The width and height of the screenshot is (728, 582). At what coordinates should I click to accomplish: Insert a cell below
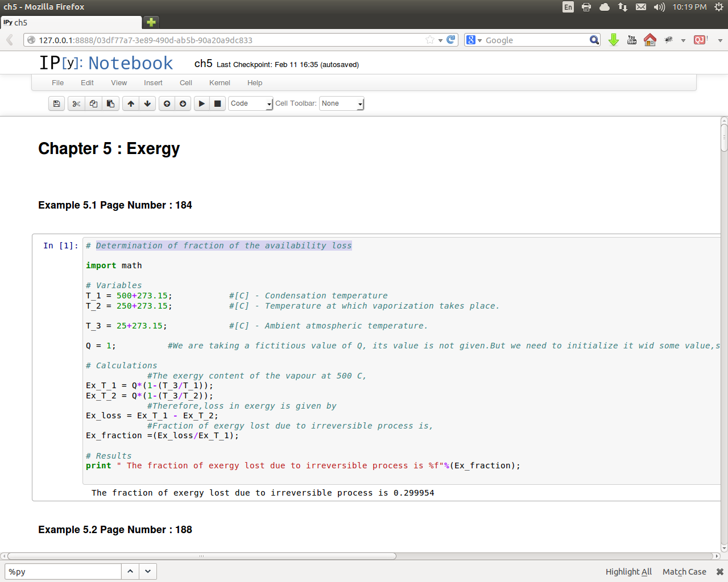(183, 103)
